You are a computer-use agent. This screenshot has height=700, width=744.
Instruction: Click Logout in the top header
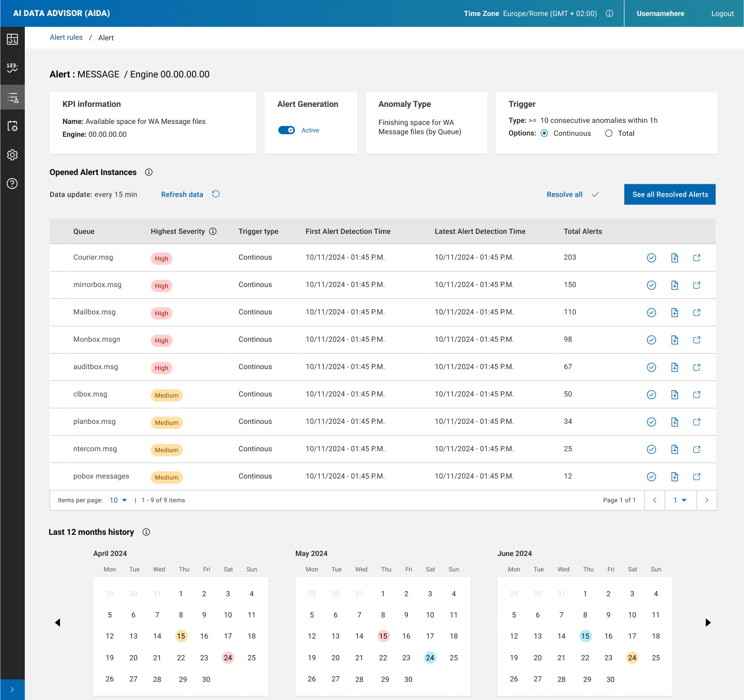point(722,13)
